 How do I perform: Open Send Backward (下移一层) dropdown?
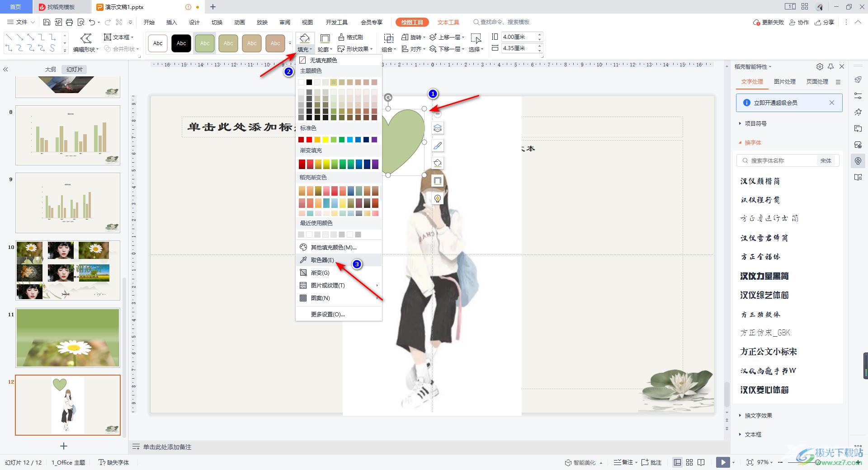pos(447,49)
